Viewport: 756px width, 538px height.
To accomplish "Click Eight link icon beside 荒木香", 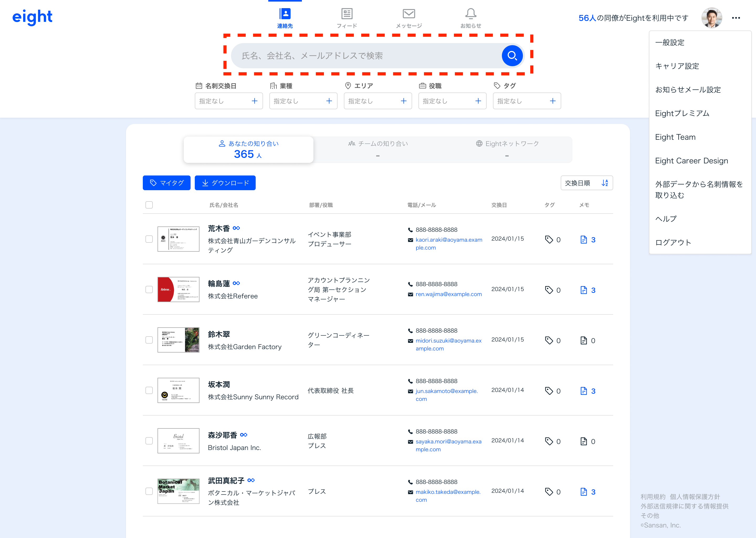I will click(236, 228).
